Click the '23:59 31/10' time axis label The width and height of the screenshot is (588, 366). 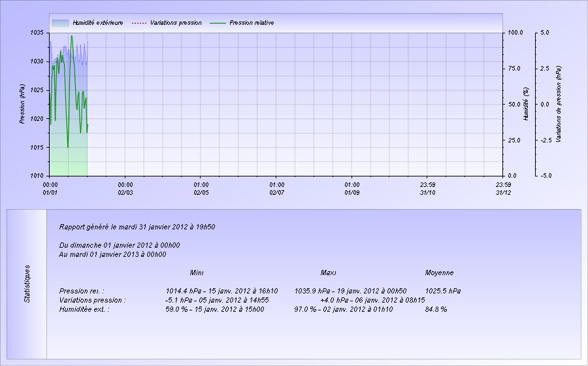(427, 189)
